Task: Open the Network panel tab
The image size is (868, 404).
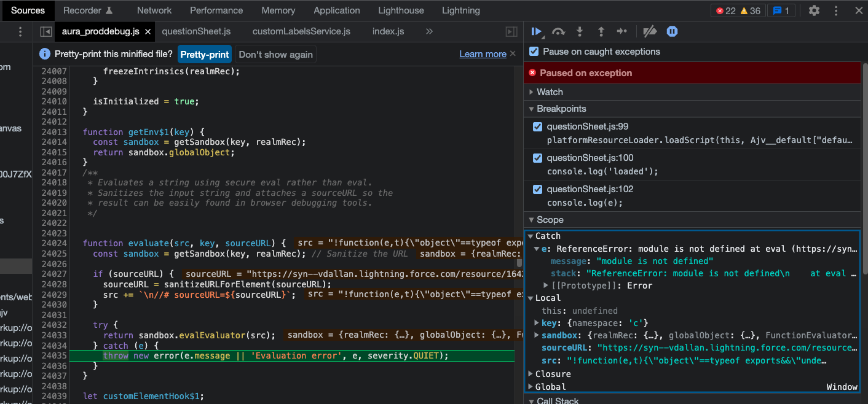Action: 154,10
